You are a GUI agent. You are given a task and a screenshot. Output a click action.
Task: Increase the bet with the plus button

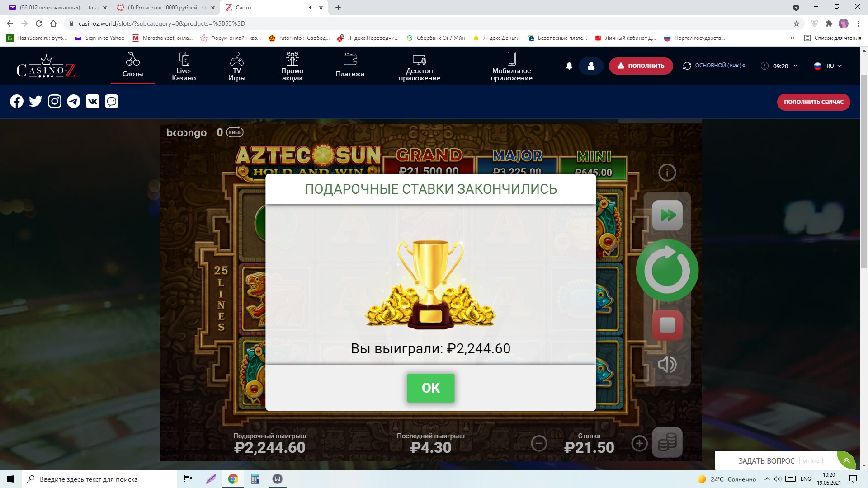pos(639,444)
